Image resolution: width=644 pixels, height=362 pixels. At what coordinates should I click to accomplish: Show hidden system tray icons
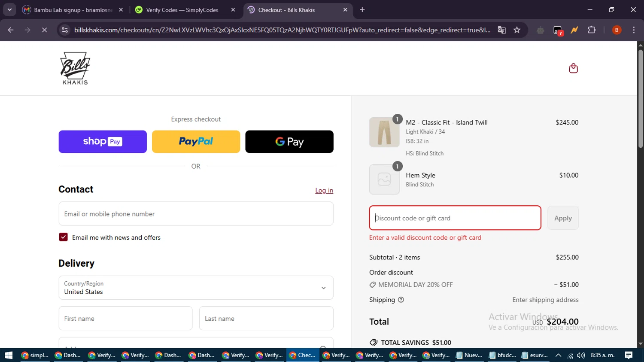click(x=558, y=355)
